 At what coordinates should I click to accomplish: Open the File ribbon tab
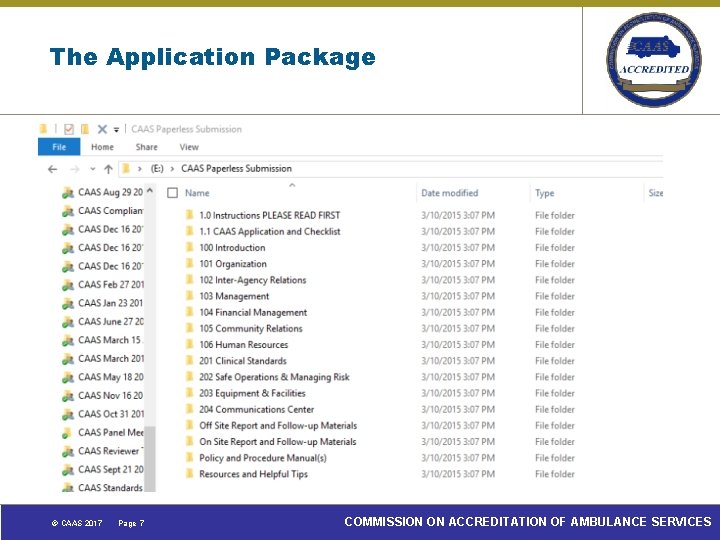click(59, 147)
